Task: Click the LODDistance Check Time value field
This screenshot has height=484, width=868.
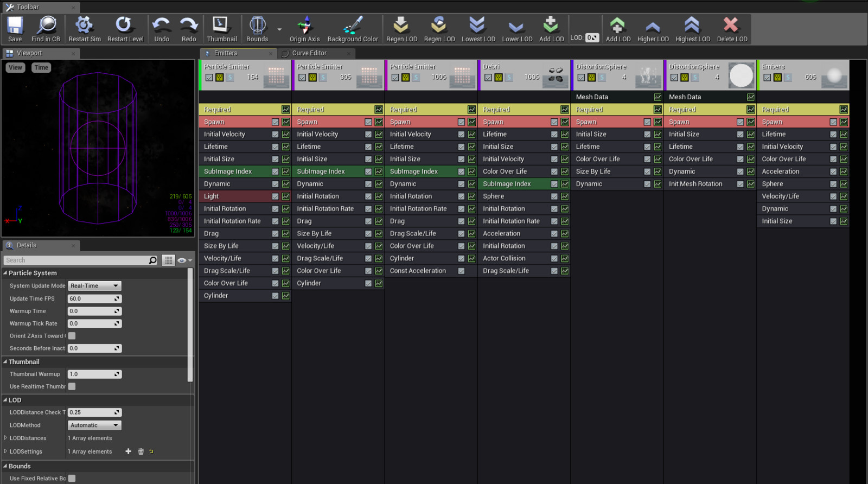Action: 94,412
